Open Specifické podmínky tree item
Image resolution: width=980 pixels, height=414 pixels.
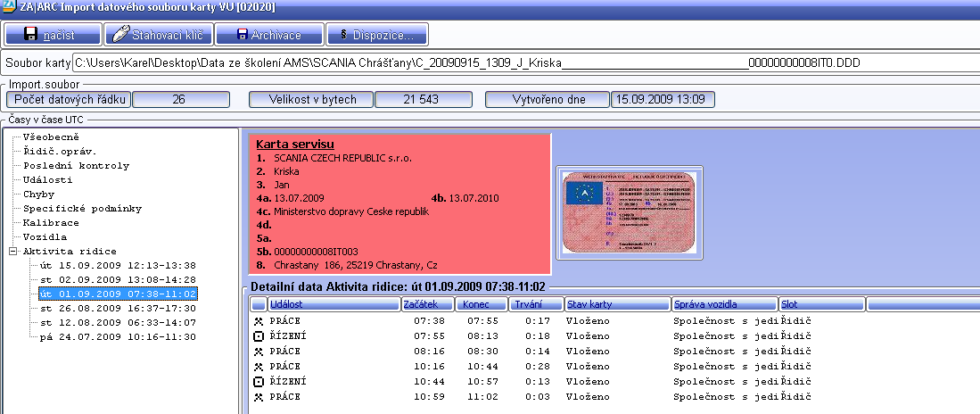(x=83, y=208)
